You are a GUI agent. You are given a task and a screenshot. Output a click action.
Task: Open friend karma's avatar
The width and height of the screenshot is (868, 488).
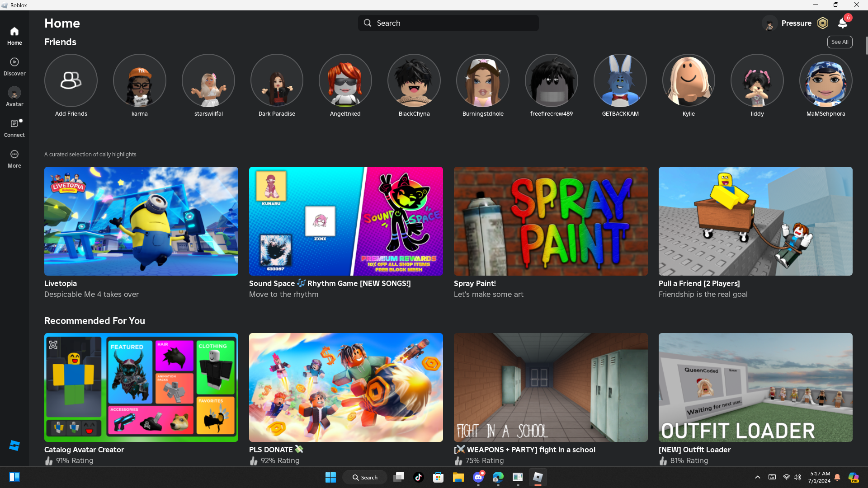tap(140, 80)
